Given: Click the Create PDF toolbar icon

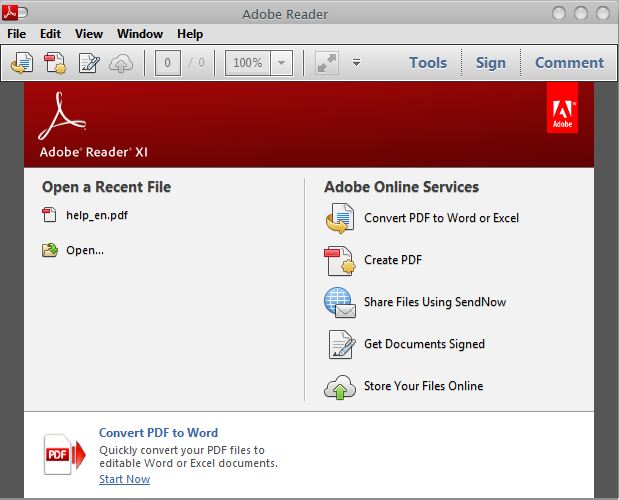Looking at the screenshot, I should [55, 63].
